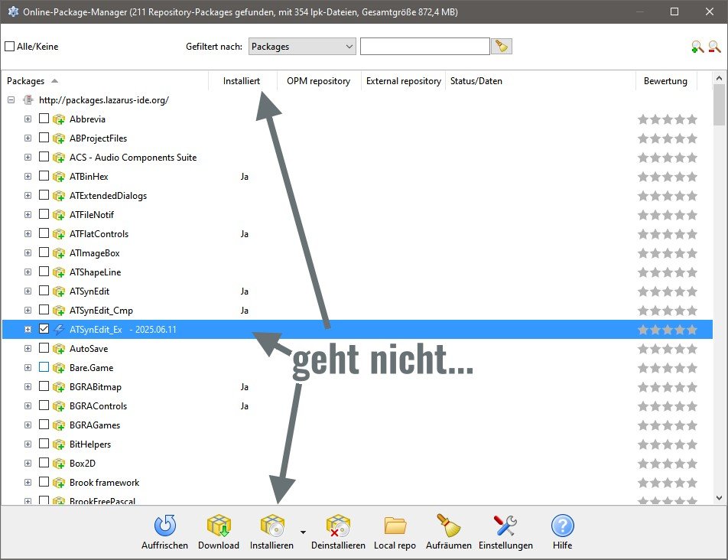Set the ATSynEdit_Ex star rating
This screenshot has height=560, width=728.
(668, 330)
